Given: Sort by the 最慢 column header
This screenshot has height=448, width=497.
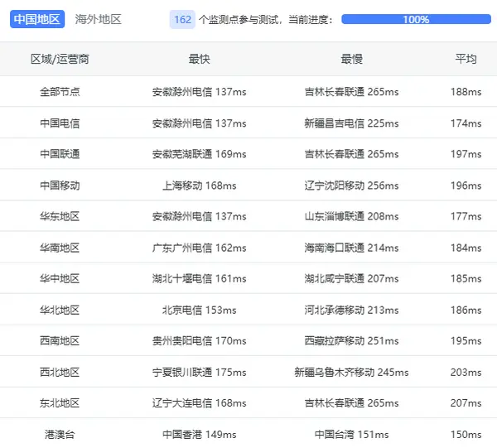Looking at the screenshot, I should (x=351, y=60).
